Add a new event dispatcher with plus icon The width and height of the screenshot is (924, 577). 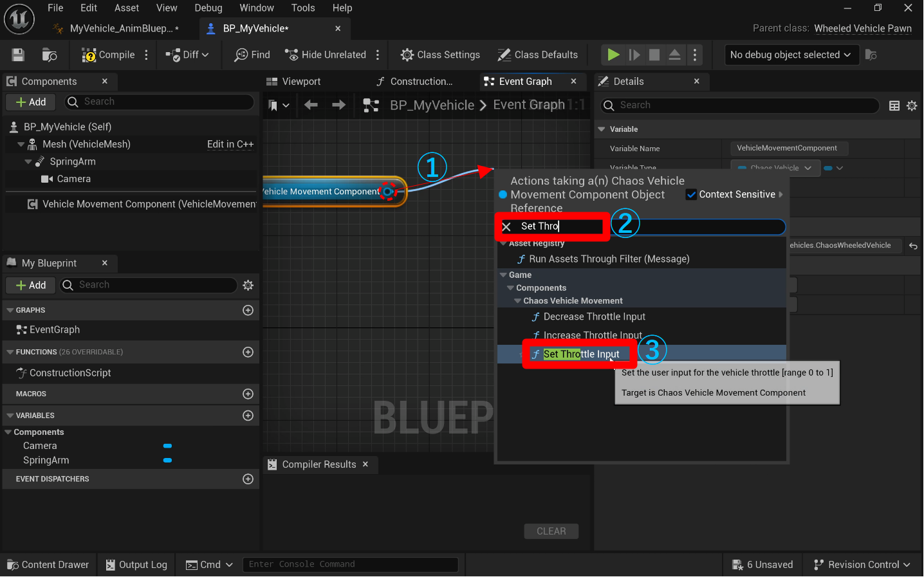pos(248,479)
